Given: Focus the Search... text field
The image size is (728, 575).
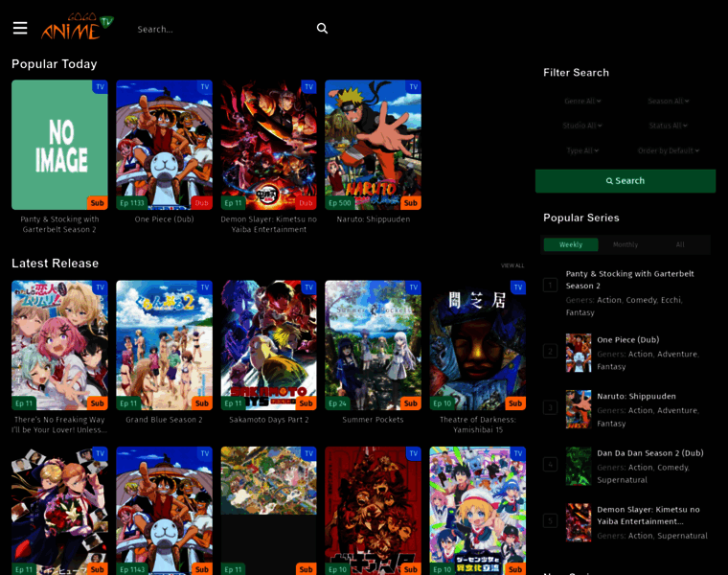Looking at the screenshot, I should (x=223, y=30).
